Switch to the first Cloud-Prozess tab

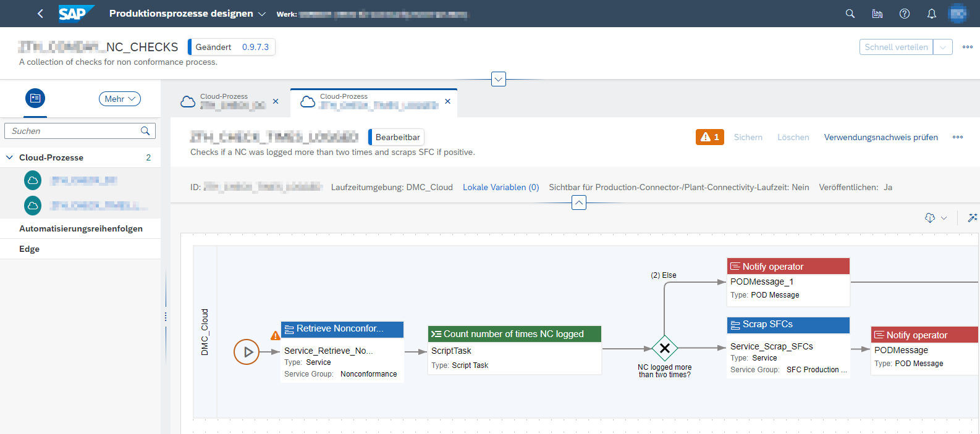click(x=224, y=101)
